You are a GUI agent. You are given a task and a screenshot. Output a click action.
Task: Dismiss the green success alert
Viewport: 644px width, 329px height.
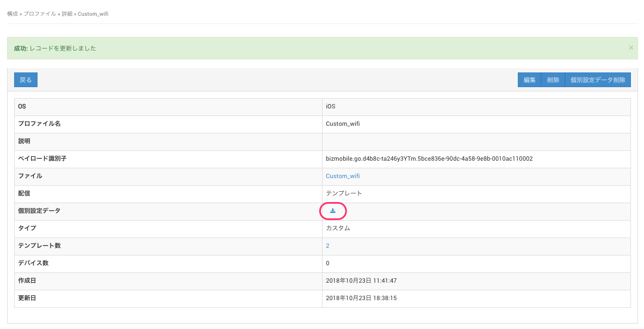[631, 48]
